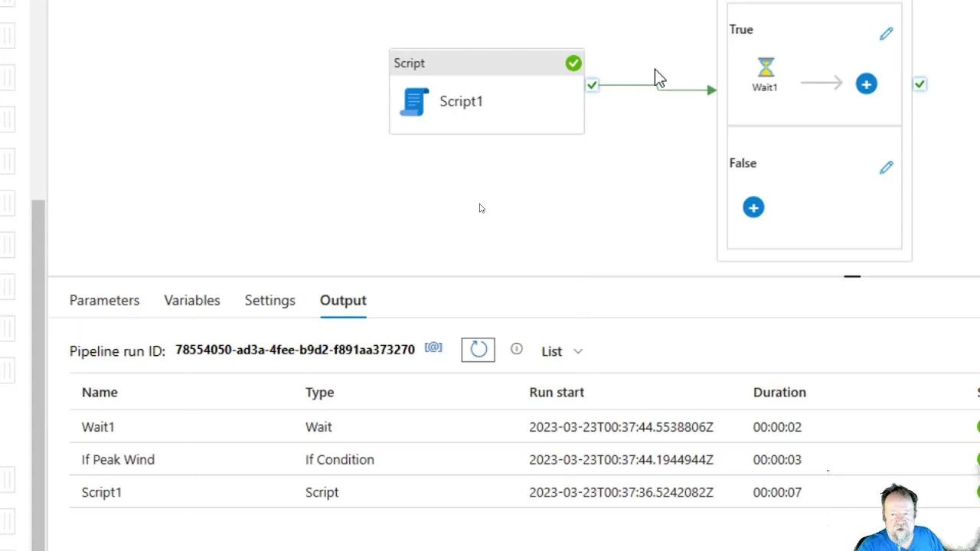
Task: Click the False branch label
Action: pyautogui.click(x=743, y=164)
